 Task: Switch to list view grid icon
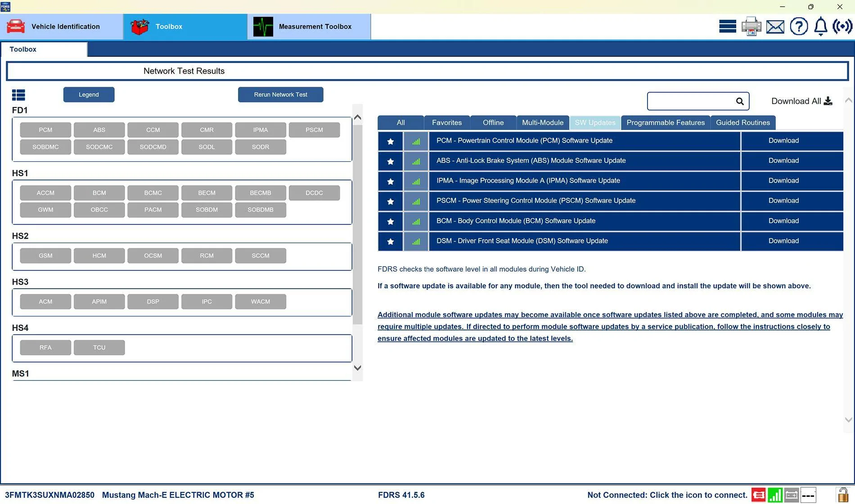(18, 95)
